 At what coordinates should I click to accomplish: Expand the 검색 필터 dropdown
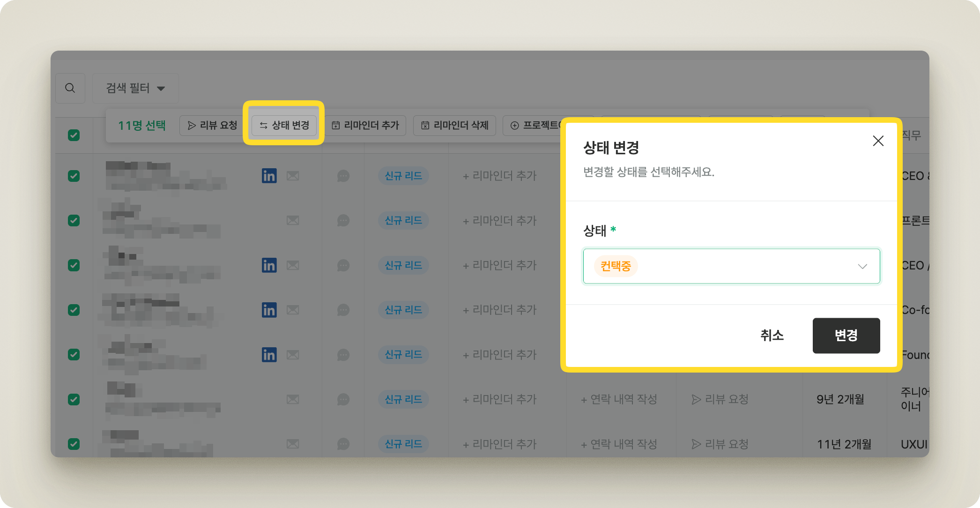135,88
